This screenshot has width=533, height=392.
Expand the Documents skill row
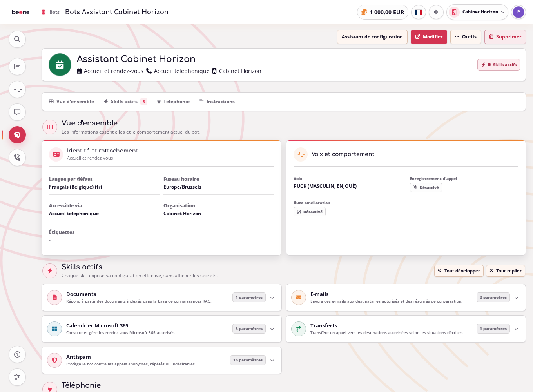[272, 298]
